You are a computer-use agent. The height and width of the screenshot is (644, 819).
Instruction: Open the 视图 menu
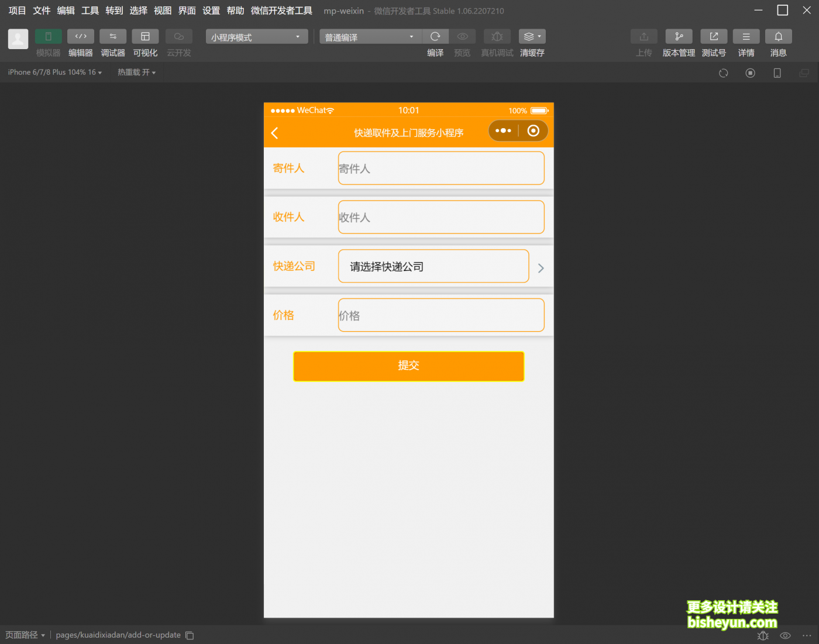tap(163, 11)
